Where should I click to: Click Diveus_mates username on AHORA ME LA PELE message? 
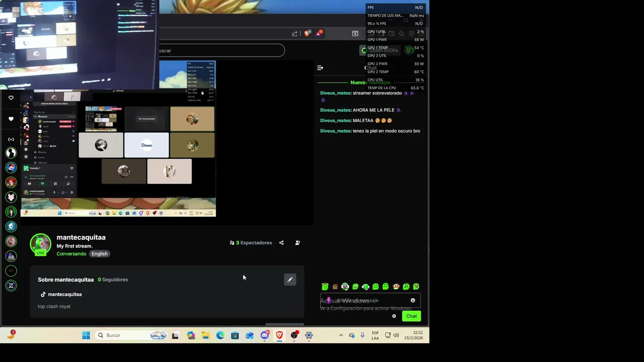[x=335, y=110]
